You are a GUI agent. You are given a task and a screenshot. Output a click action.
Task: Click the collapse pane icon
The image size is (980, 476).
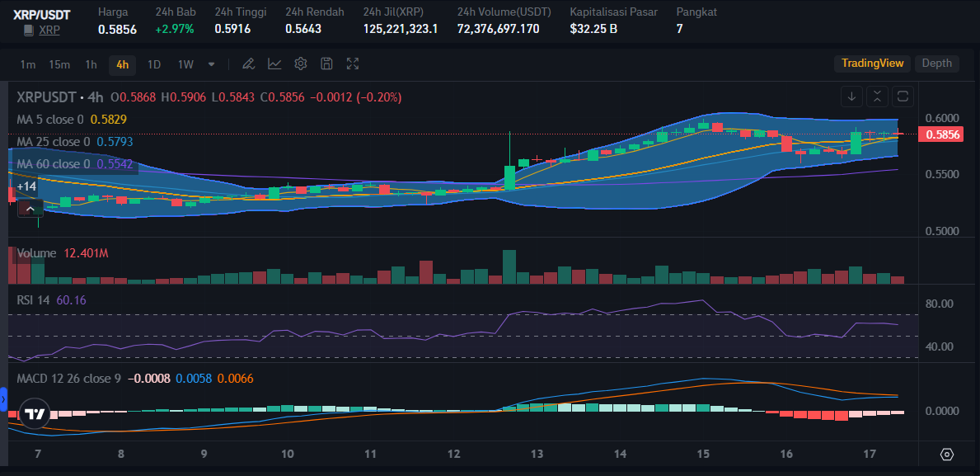coord(877,97)
